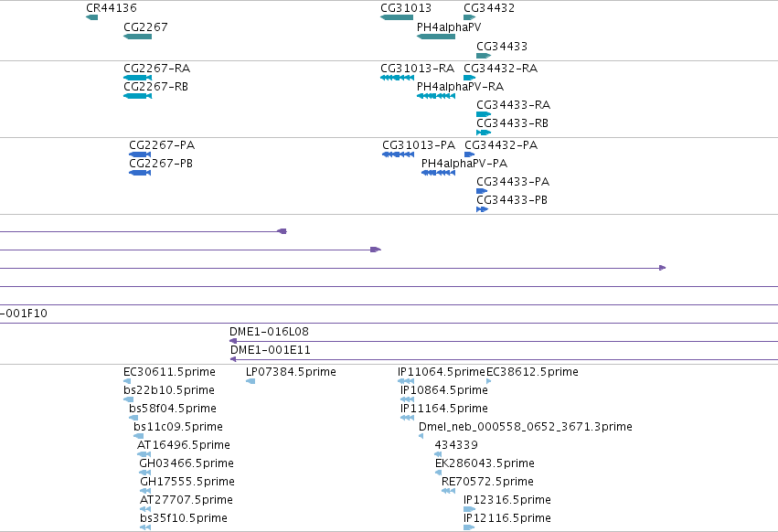This screenshot has height=532, width=778.
Task: Click EST bs58f04.5prime
Action: 173,409
